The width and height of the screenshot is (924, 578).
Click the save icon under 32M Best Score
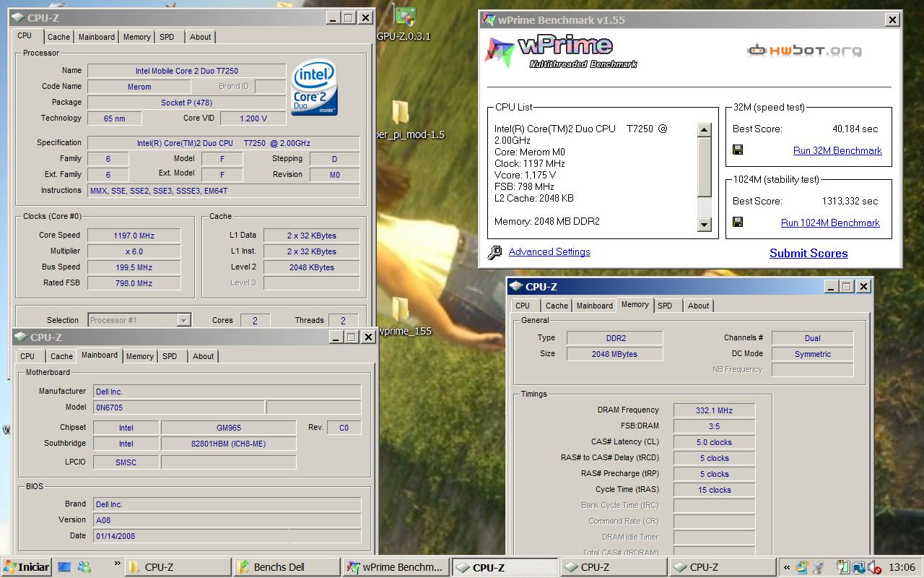(x=738, y=150)
